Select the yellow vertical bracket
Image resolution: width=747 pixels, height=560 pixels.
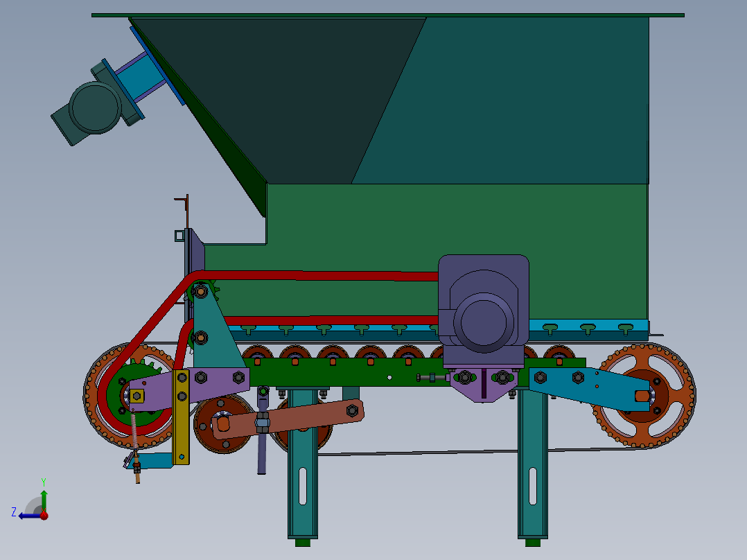coord(181,417)
